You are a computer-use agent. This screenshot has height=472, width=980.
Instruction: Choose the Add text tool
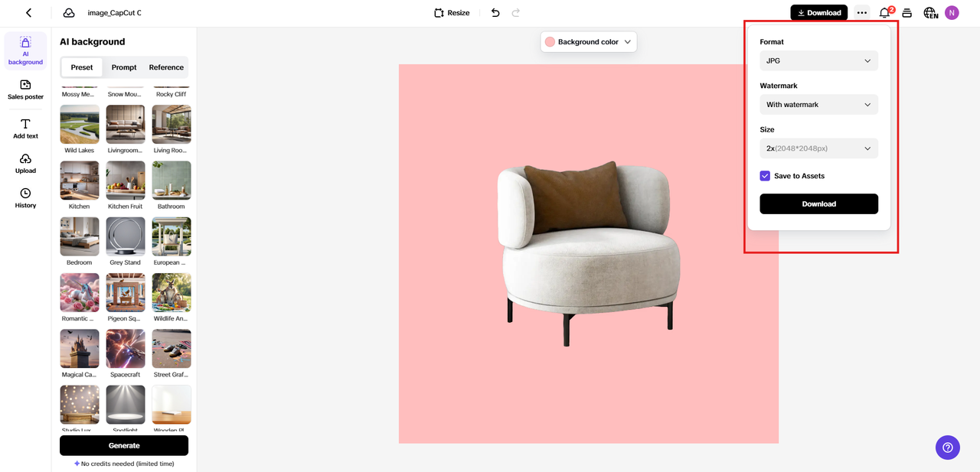tap(25, 129)
